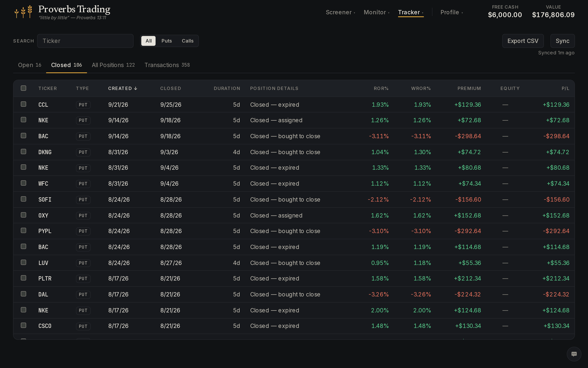The width and height of the screenshot is (588, 368).
Task: Click the -$298.64 P/L value
Action: tap(556, 136)
